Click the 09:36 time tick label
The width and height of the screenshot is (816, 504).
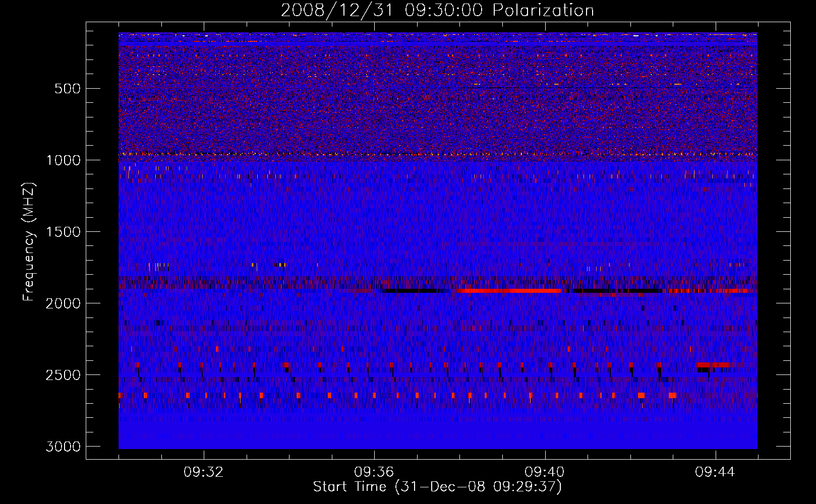click(x=374, y=472)
